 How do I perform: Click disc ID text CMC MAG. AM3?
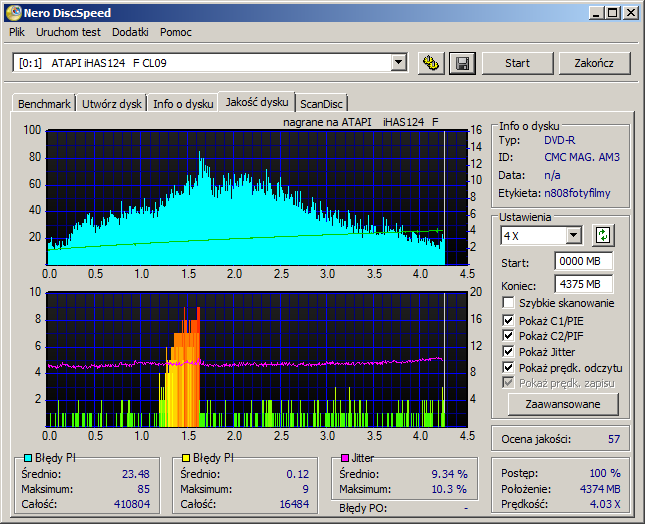click(x=582, y=157)
